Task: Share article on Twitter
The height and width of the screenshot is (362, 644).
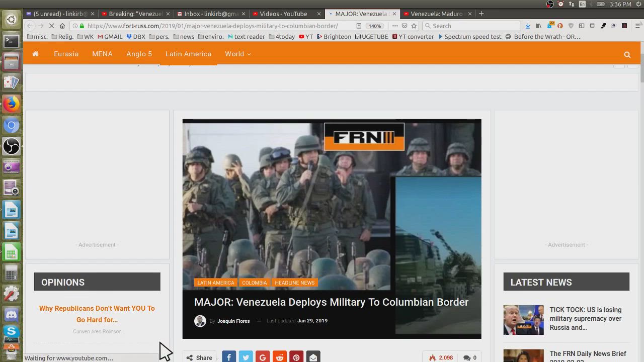Action: 246,357
